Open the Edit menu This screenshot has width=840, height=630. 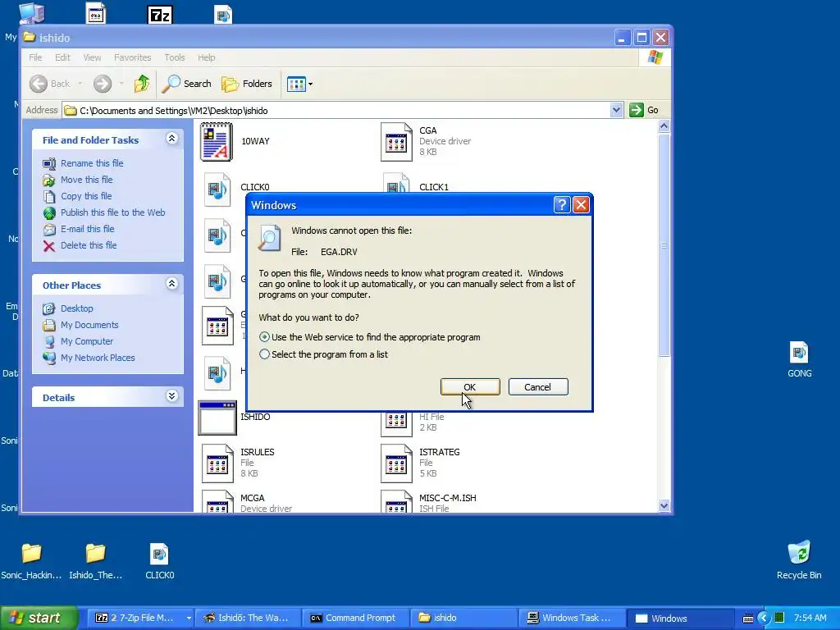[x=62, y=57]
